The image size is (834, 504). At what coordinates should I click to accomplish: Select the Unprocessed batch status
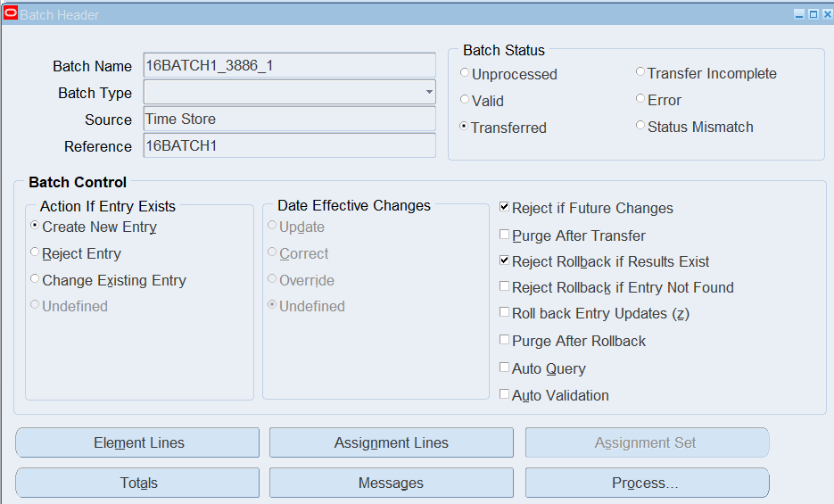465,73
